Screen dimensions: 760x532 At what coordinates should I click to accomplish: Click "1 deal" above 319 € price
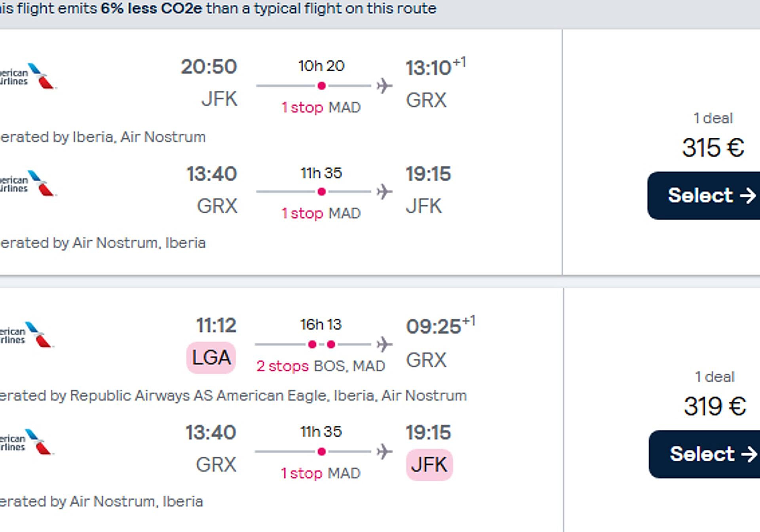[714, 376]
